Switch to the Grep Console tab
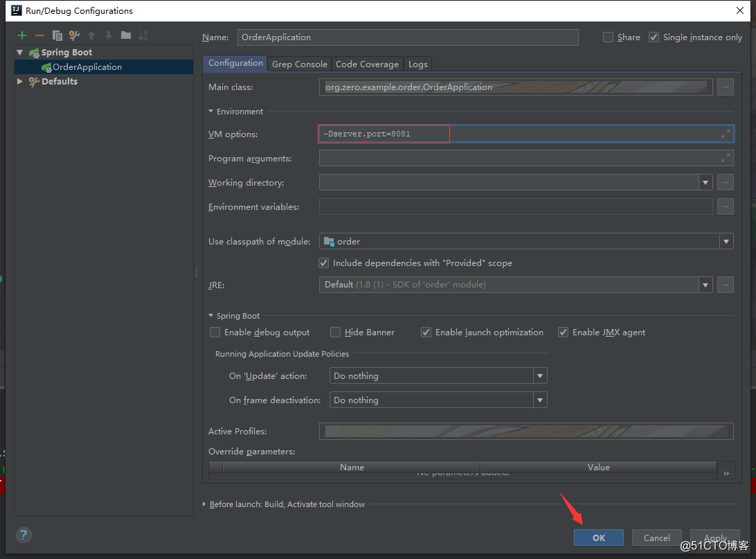 click(x=299, y=64)
